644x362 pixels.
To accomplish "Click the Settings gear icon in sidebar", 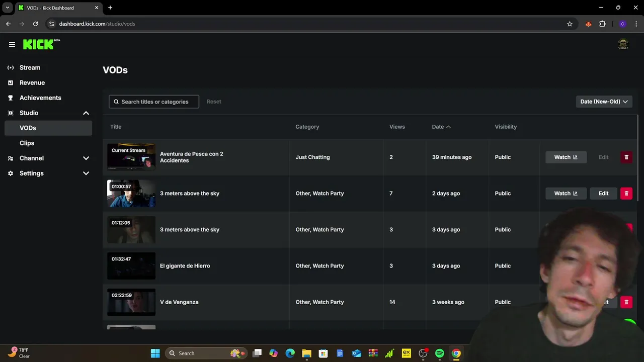I will point(11,173).
